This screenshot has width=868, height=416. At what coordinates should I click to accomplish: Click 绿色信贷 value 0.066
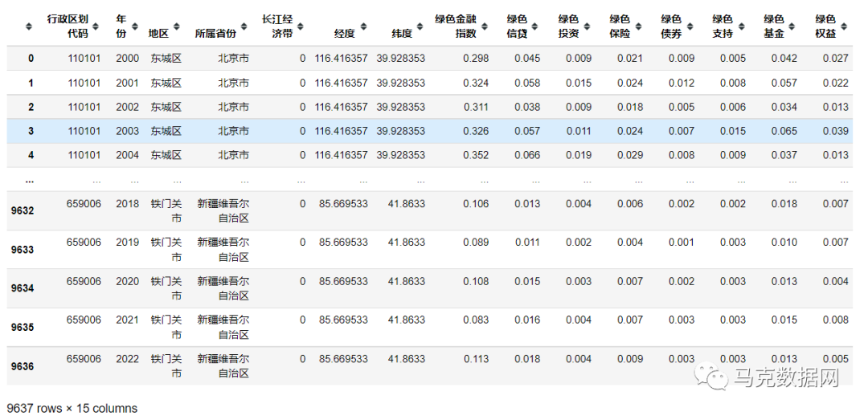[527, 156]
